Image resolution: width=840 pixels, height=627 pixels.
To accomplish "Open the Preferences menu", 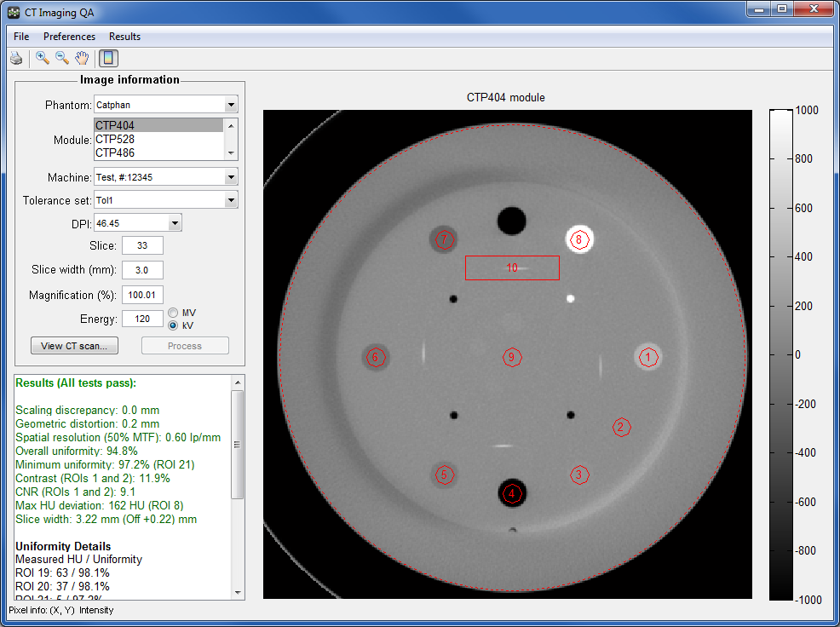I will pyautogui.click(x=69, y=37).
